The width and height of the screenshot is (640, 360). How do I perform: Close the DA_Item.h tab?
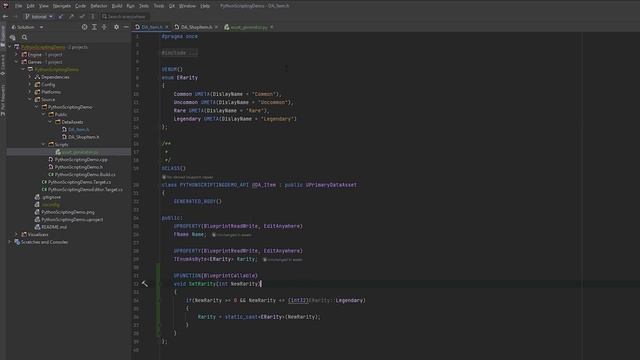click(167, 27)
